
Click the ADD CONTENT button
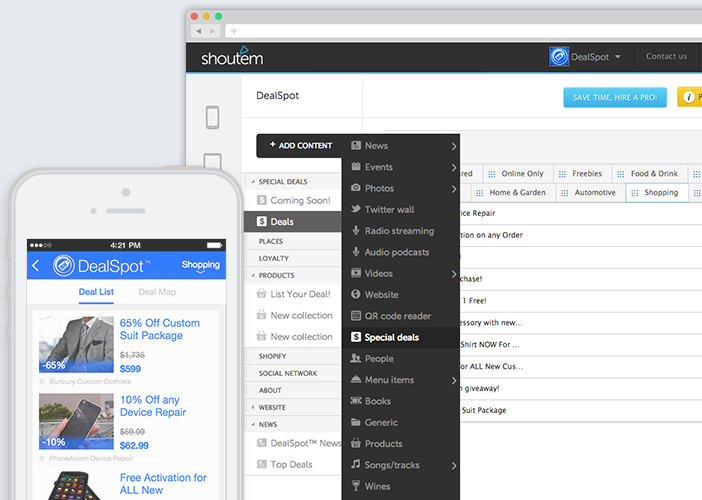[300, 145]
